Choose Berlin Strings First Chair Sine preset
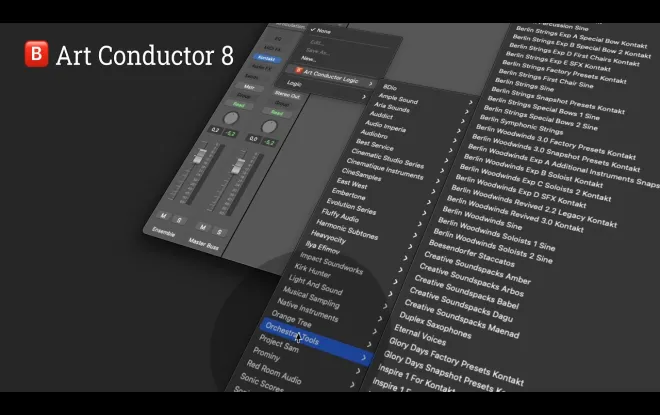Screen dimensions: 660x415 [546, 77]
